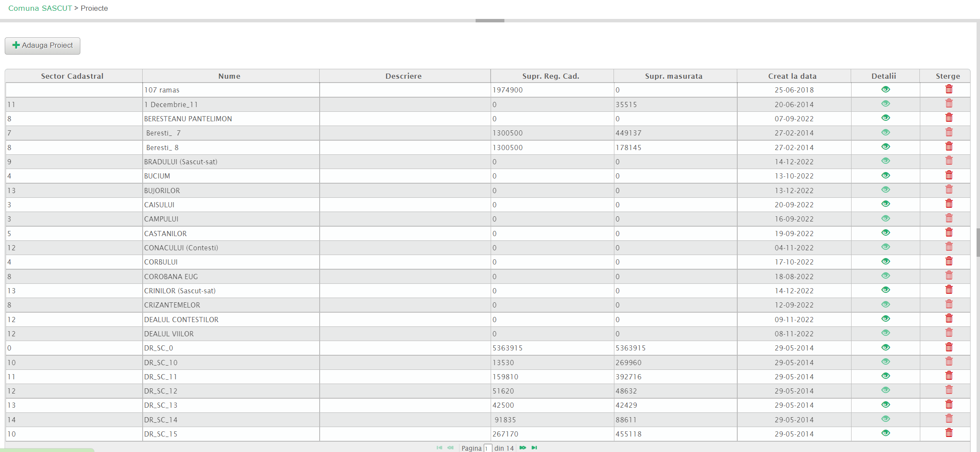
Task: Open details for the BUCIUM project
Action: 885,175
